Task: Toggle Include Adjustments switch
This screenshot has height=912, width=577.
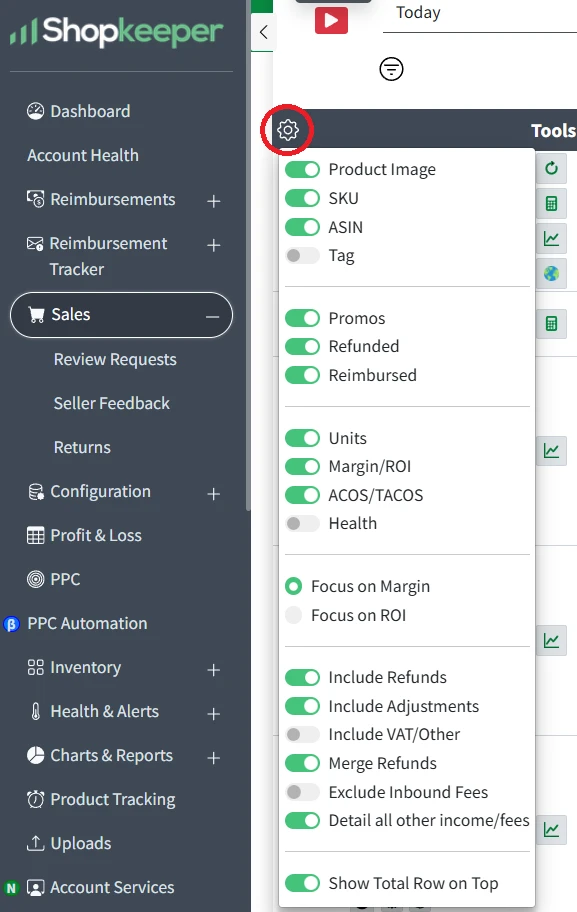Action: (302, 706)
